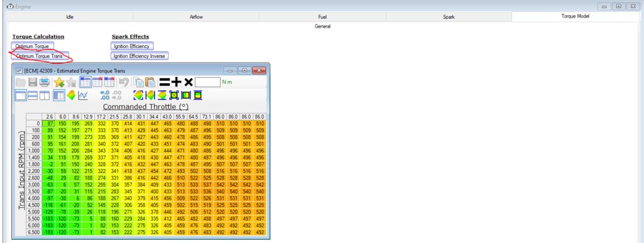The height and width of the screenshot is (243, 644).
Task: Select the first table compare icon
Action: 86,82
